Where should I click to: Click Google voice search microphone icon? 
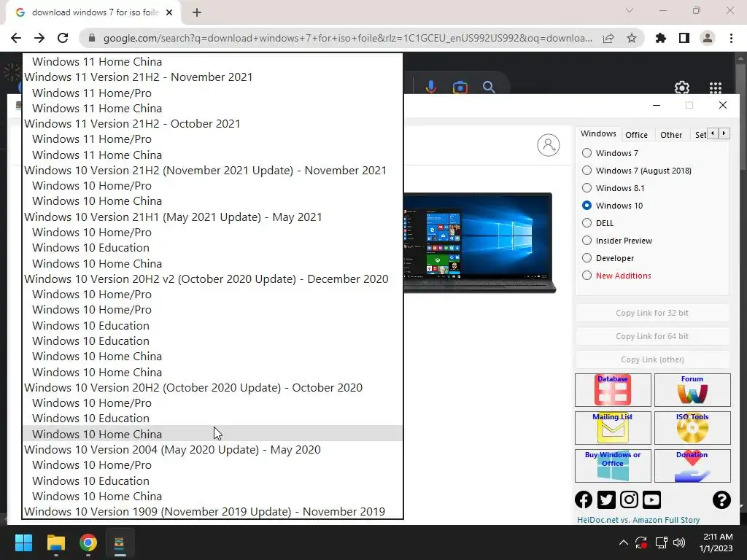[430, 87]
